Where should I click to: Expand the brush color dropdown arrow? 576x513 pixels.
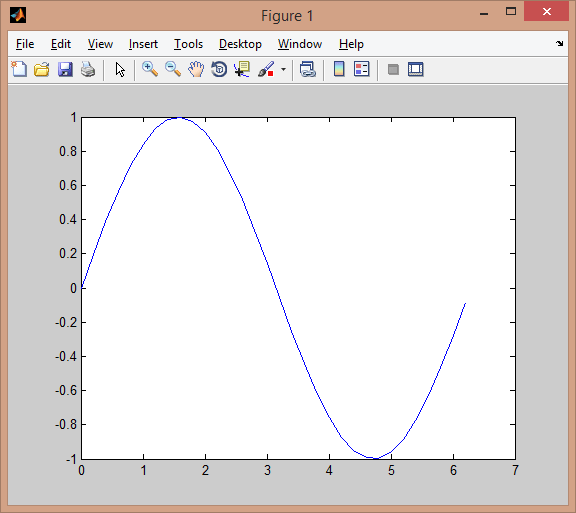point(283,69)
